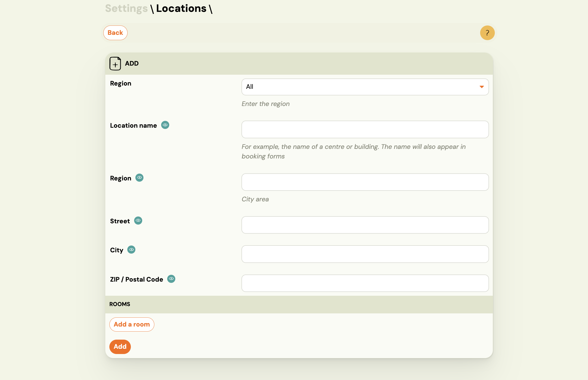The image size is (588, 380).
Task: Click the Back button
Action: click(115, 33)
